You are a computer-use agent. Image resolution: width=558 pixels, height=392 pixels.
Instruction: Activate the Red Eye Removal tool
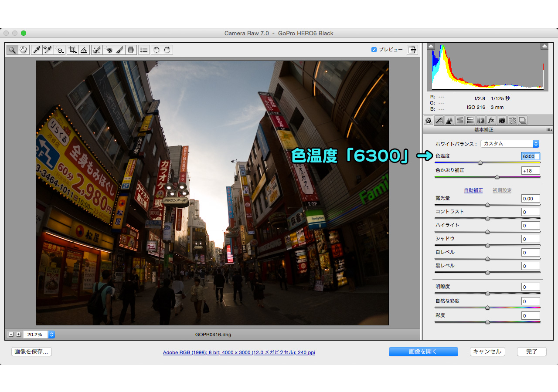pyautogui.click(x=108, y=50)
